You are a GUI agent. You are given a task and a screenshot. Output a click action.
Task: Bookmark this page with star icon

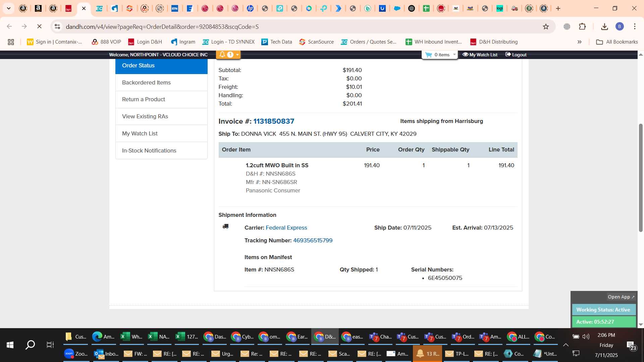pyautogui.click(x=546, y=26)
